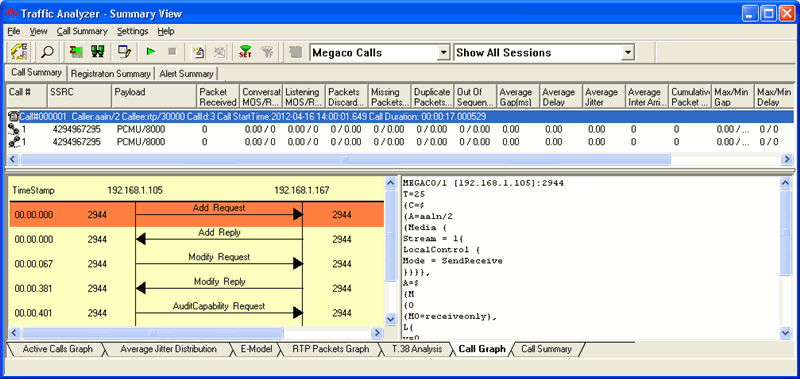800x379 pixels.
Task: Click the magnifying glass search icon
Action: coord(47,52)
